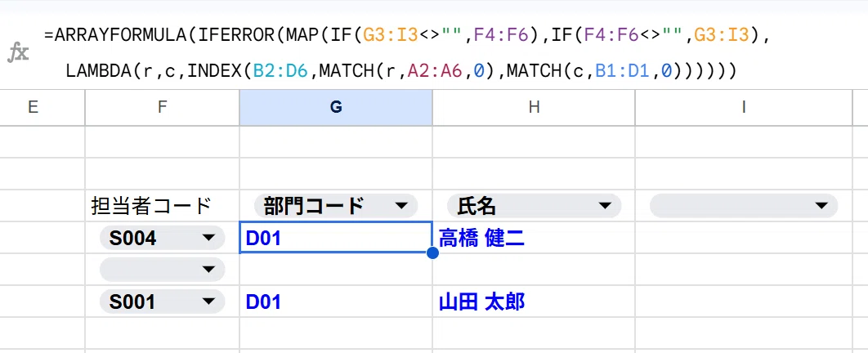868x353 pixels.
Task: Select column H header
Action: click(534, 107)
